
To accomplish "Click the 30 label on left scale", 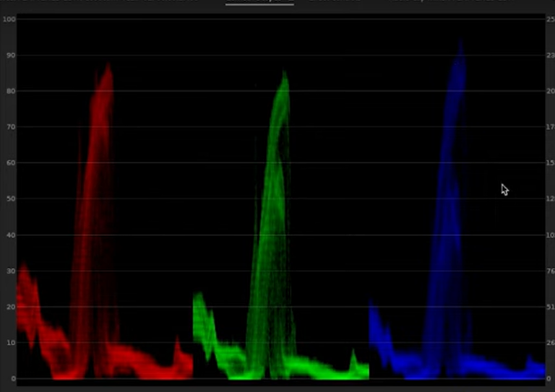I will [x=10, y=271].
